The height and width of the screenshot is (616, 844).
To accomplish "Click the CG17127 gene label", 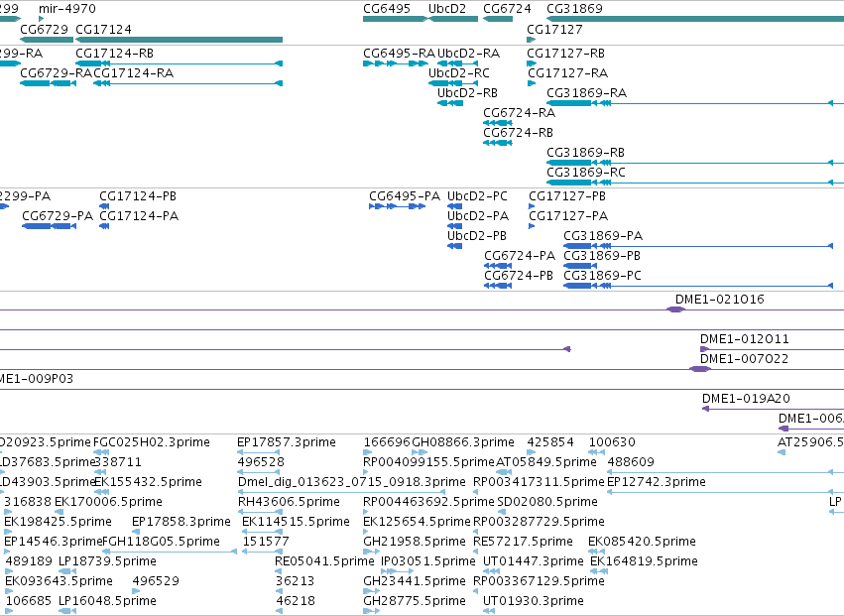I will click(554, 29).
